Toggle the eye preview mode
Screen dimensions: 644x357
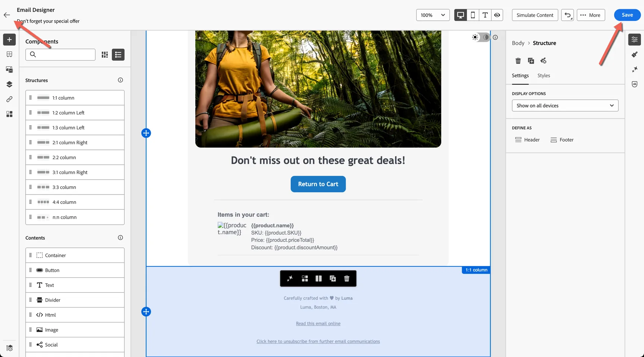tap(497, 15)
